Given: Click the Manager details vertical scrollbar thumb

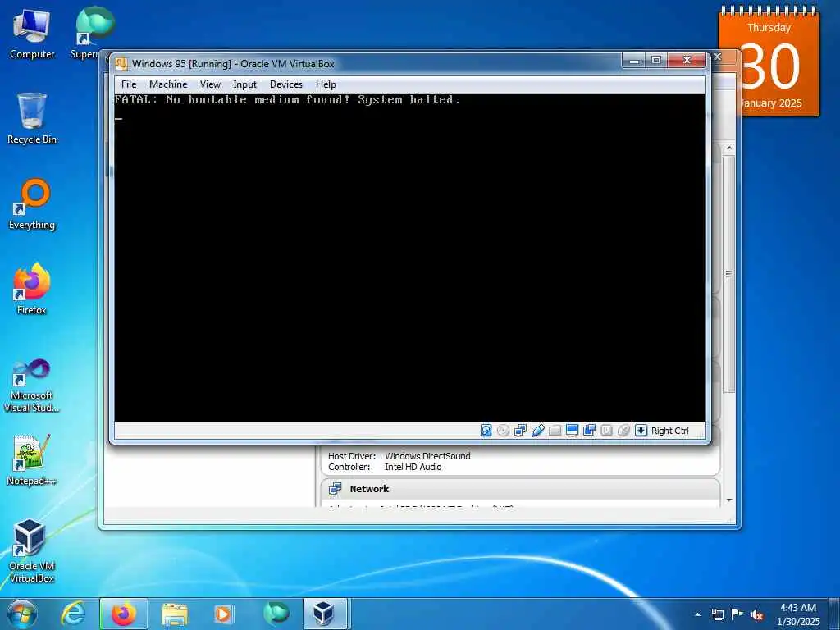Looking at the screenshot, I should pos(728,274).
